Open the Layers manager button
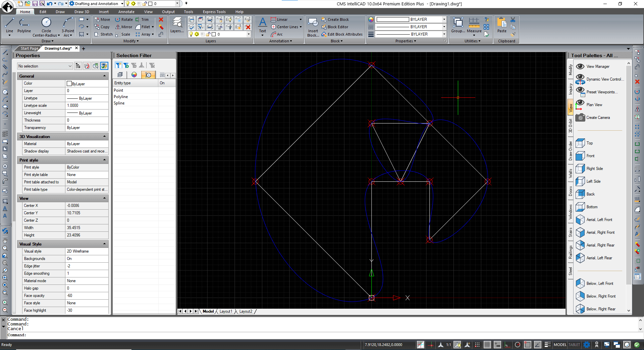644x350 pixels. [x=177, y=25]
